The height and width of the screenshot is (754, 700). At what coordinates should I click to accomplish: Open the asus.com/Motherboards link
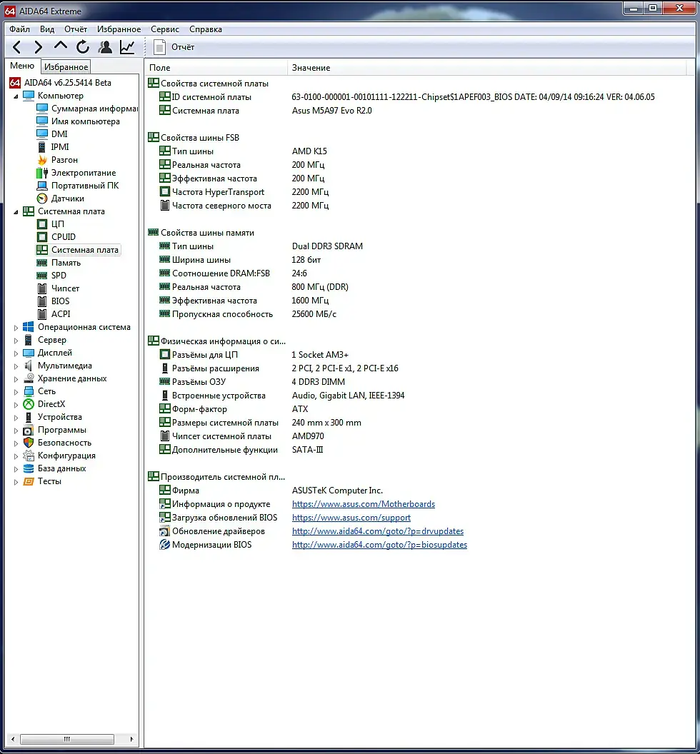tap(364, 504)
